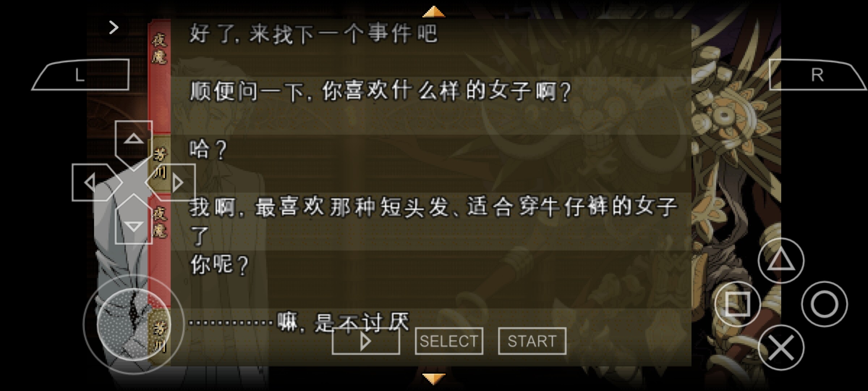Tap the D-pad up arrow
This screenshot has height=391, width=868.
(x=133, y=141)
